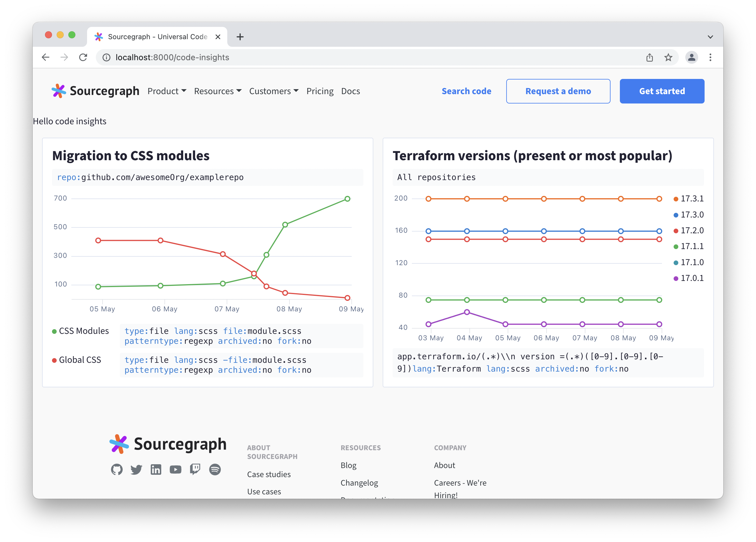Open the Twitter icon in footer
This screenshot has height=542, width=756.
(136, 469)
